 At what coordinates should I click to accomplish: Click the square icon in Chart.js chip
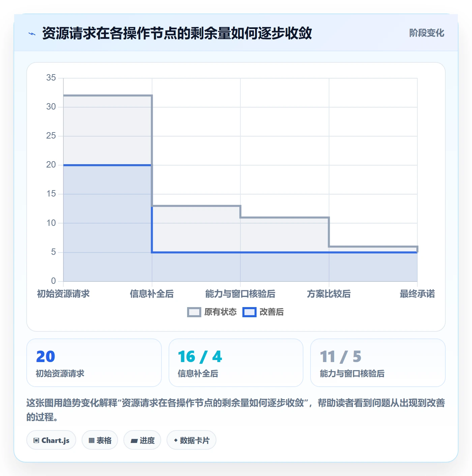click(36, 441)
